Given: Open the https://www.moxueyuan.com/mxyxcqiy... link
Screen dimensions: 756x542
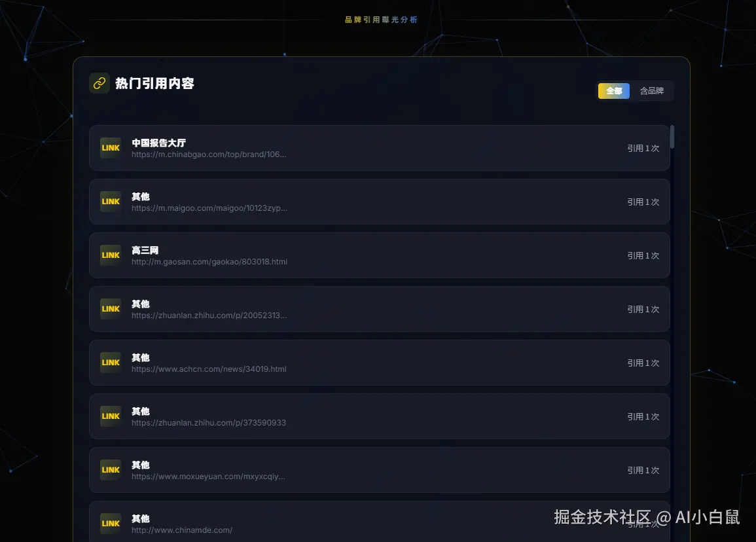Looking at the screenshot, I should coord(208,477).
